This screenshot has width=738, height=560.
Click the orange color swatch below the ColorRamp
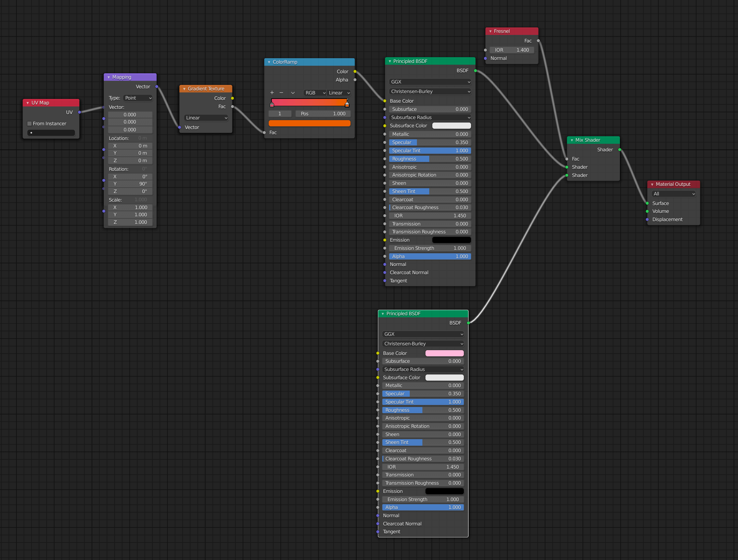click(x=309, y=123)
